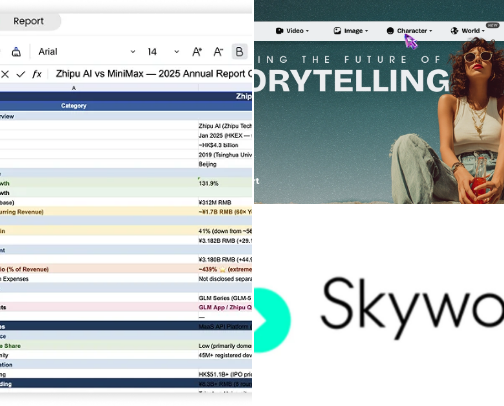Image resolution: width=504 pixels, height=406 pixels.
Task: Click the Beijing cell
Action: 225,164
